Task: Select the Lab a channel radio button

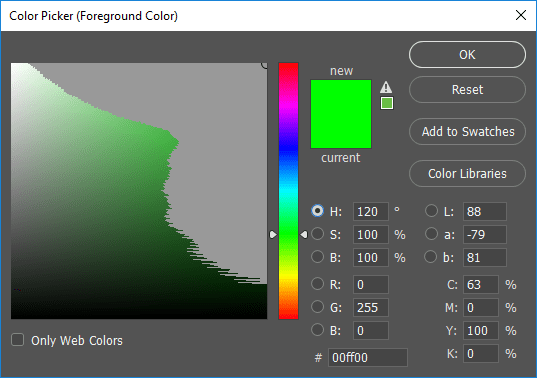Action: [431, 234]
